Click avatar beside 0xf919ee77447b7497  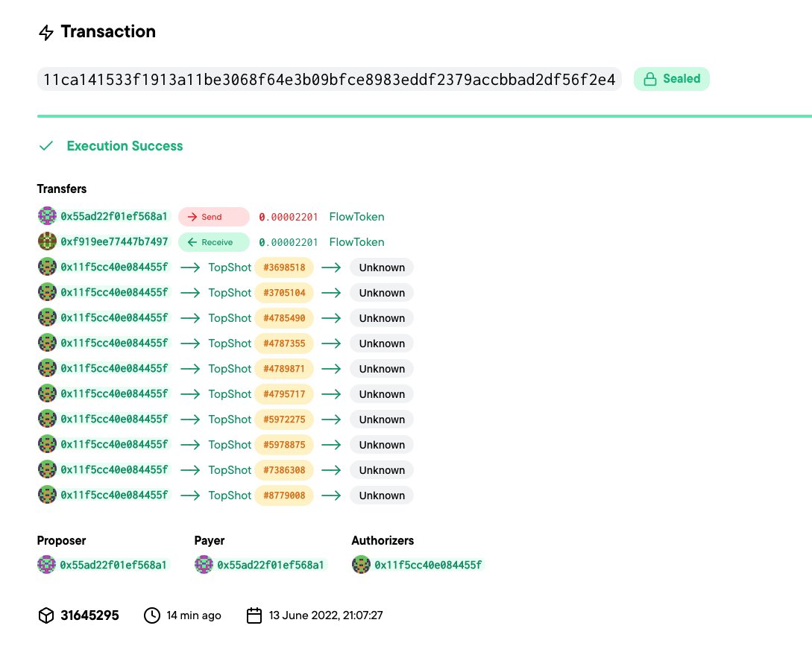tap(47, 241)
